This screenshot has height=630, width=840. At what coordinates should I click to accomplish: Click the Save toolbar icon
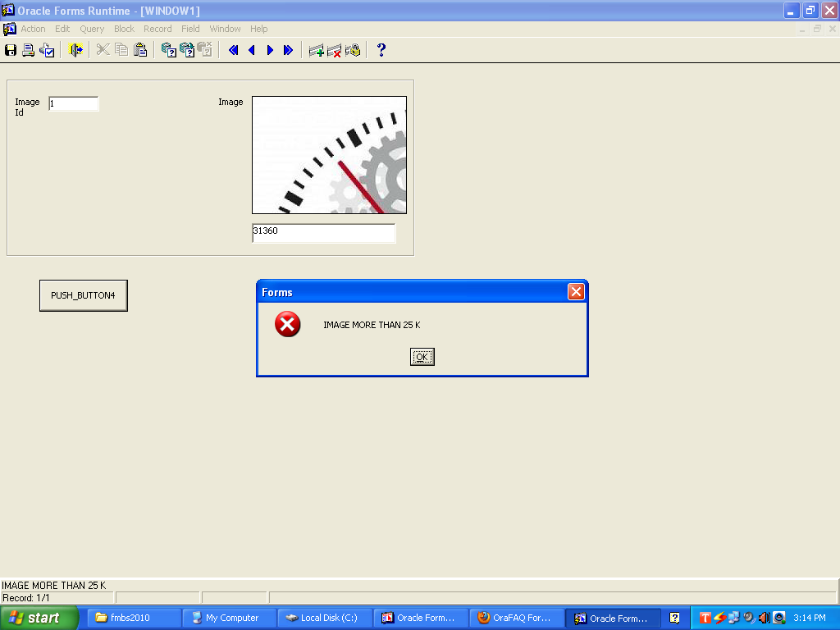point(11,50)
